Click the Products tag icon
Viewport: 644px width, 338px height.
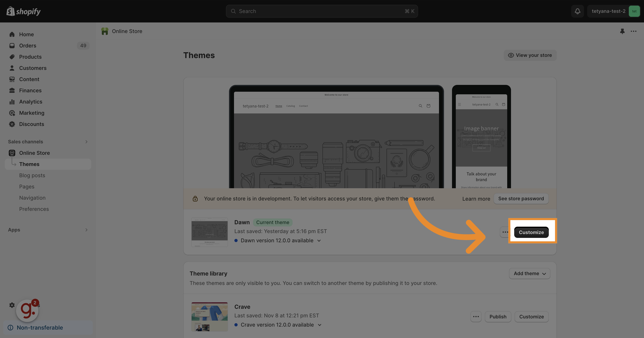click(12, 57)
